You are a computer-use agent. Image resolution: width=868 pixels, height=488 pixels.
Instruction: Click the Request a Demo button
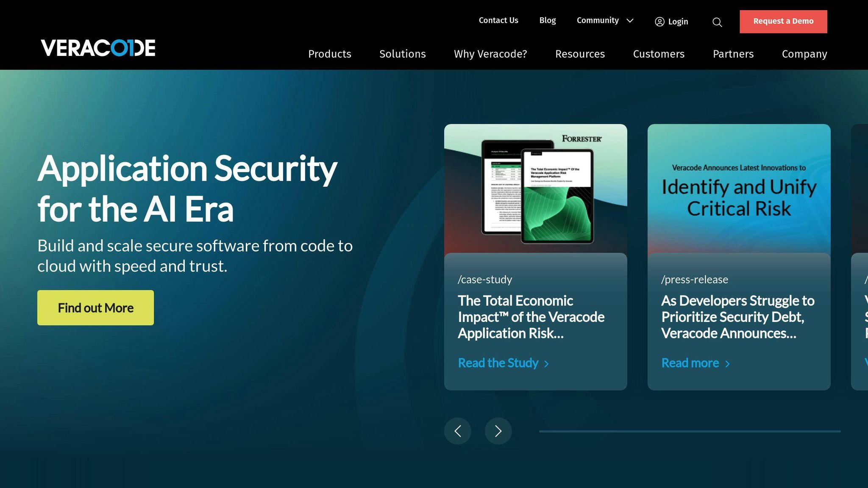(x=783, y=22)
